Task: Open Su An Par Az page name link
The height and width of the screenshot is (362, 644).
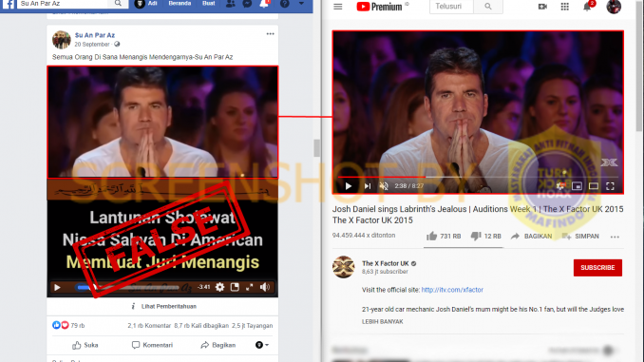Action: tap(95, 35)
